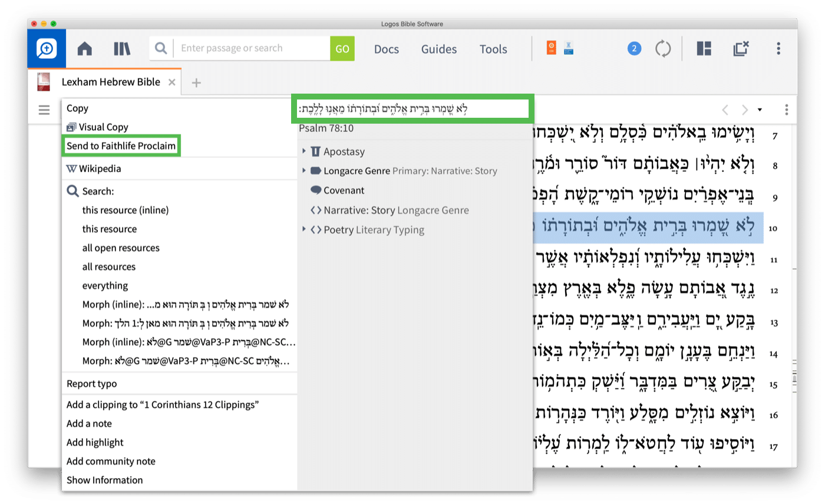Go to the Home page icon
The width and height of the screenshot is (825, 504).
point(85,49)
